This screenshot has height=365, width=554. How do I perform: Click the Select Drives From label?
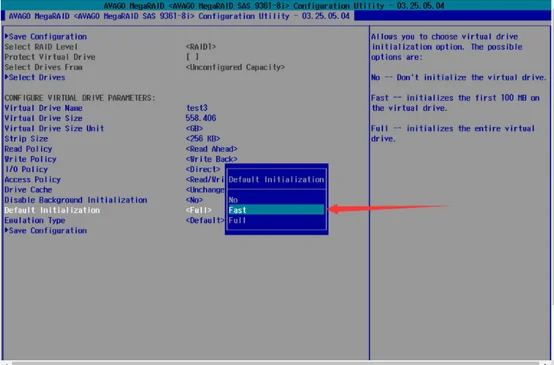click(x=43, y=67)
